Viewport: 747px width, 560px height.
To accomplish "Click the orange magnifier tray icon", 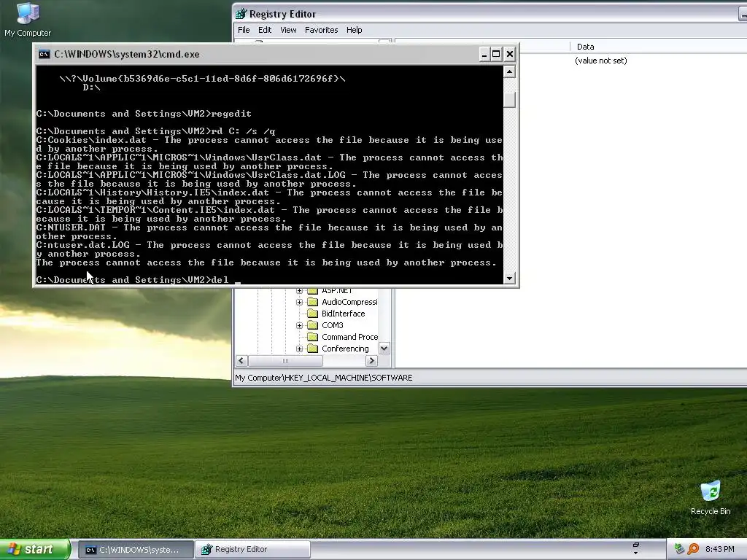I will coord(693,549).
